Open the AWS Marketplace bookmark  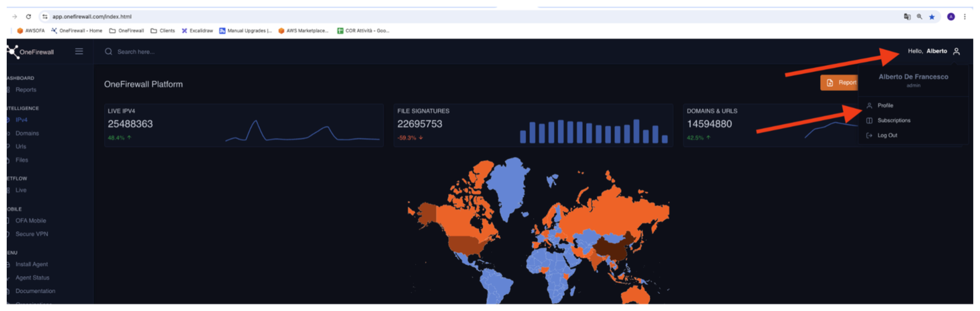(x=303, y=31)
